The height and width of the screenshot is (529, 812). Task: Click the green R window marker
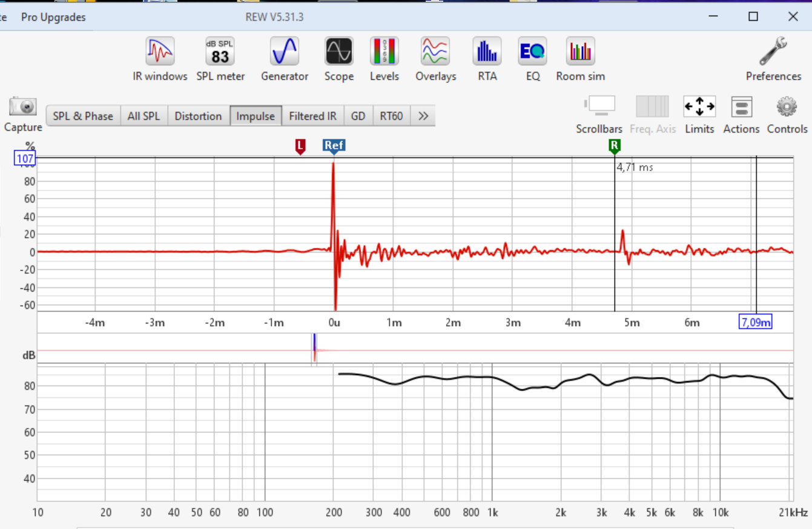pos(615,145)
